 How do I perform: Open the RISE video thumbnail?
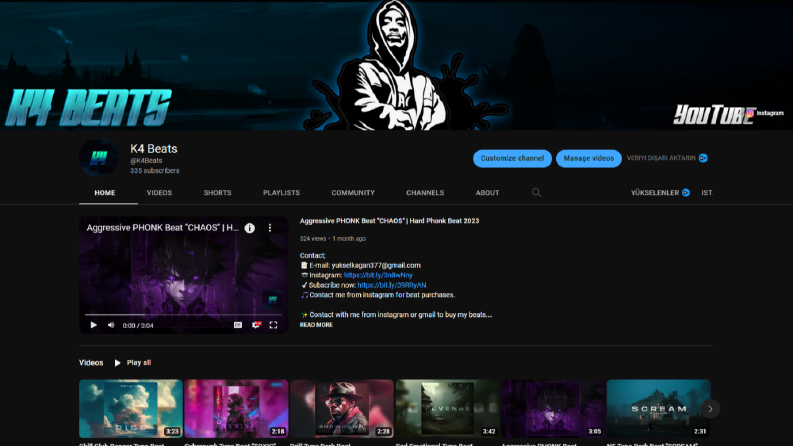[130, 409]
